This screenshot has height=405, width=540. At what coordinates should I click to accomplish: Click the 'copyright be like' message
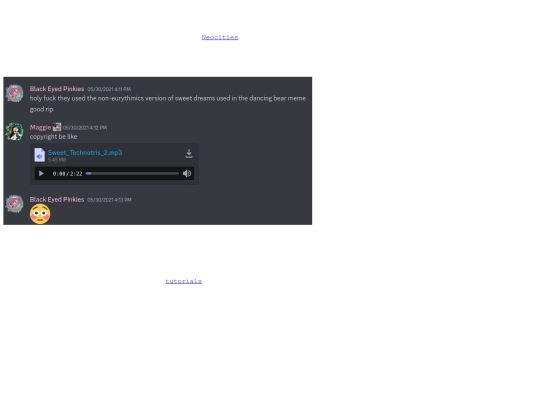point(53,137)
